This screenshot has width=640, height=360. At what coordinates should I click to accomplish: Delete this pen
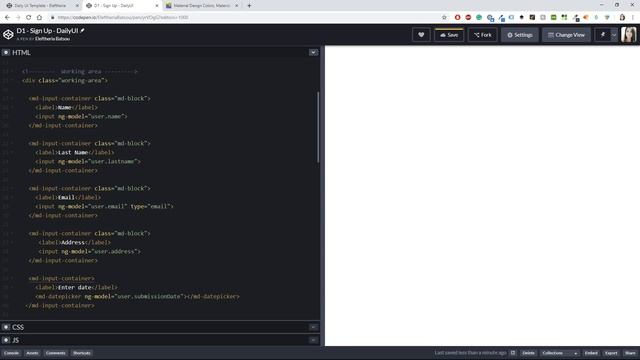click(x=529, y=353)
